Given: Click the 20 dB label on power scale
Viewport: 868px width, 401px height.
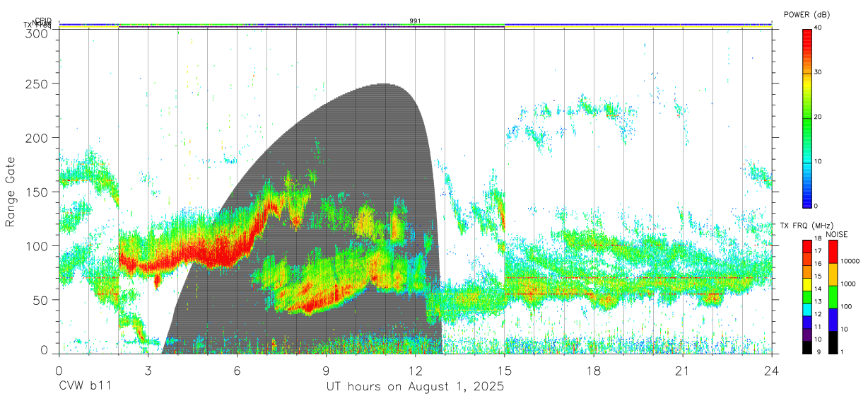Looking at the screenshot, I should 818,117.
